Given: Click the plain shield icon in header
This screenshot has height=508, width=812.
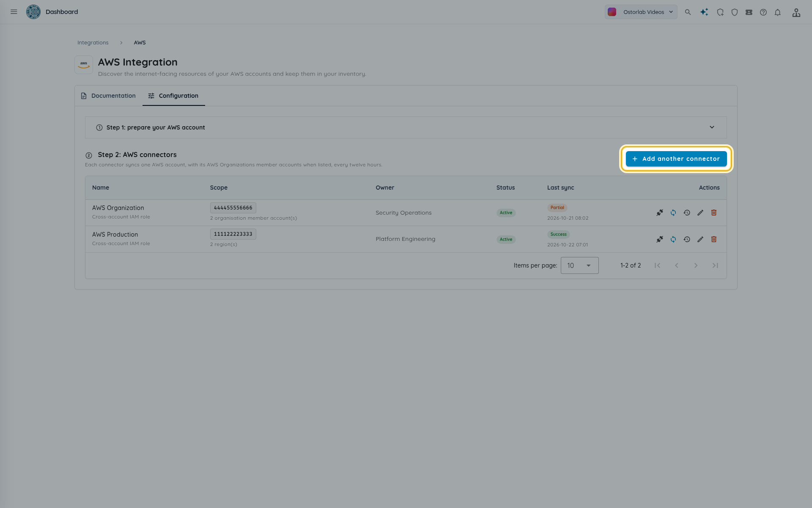Looking at the screenshot, I should tap(735, 12).
